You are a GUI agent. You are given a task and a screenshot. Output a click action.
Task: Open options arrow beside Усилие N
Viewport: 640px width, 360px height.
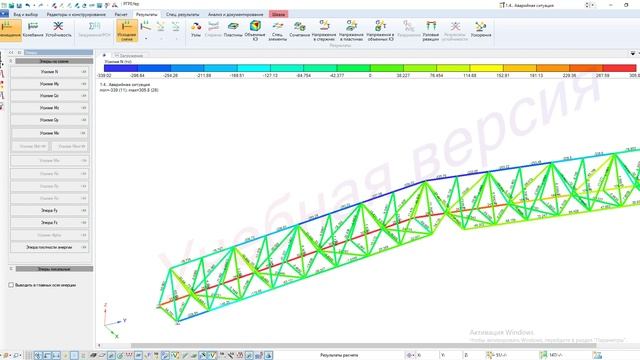(84, 72)
